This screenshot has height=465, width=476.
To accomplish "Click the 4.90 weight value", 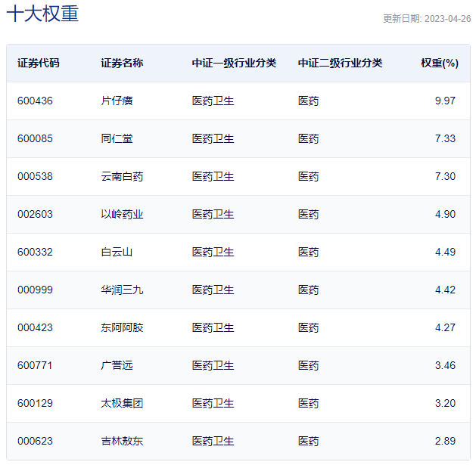I will [445, 214].
